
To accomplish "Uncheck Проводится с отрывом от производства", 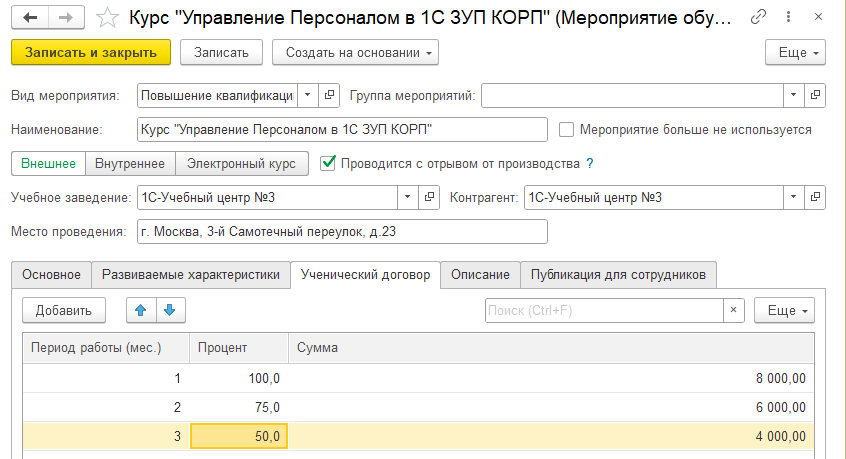I will (x=328, y=163).
